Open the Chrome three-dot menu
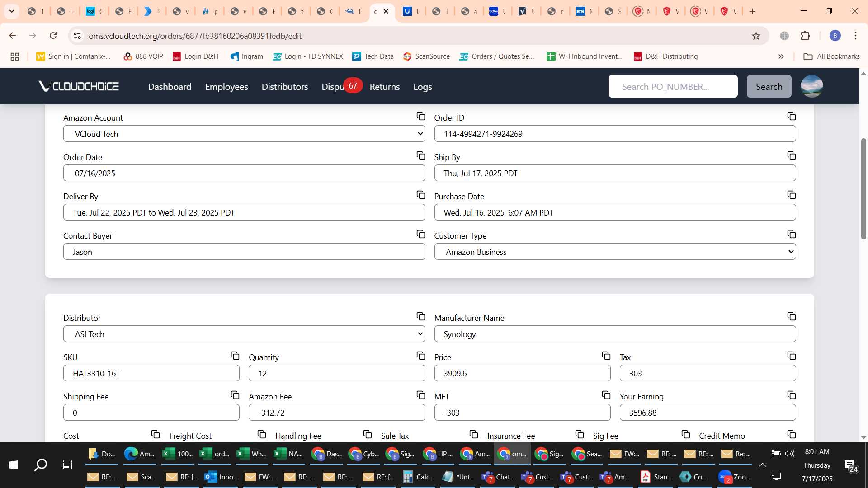868x488 pixels. point(855,36)
